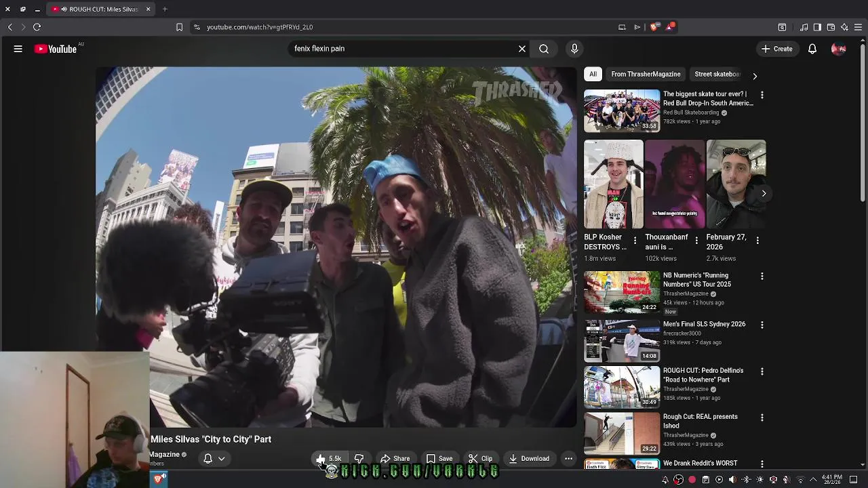The image size is (868, 488).
Task: Open options for February 27 short
Action: click(757, 241)
